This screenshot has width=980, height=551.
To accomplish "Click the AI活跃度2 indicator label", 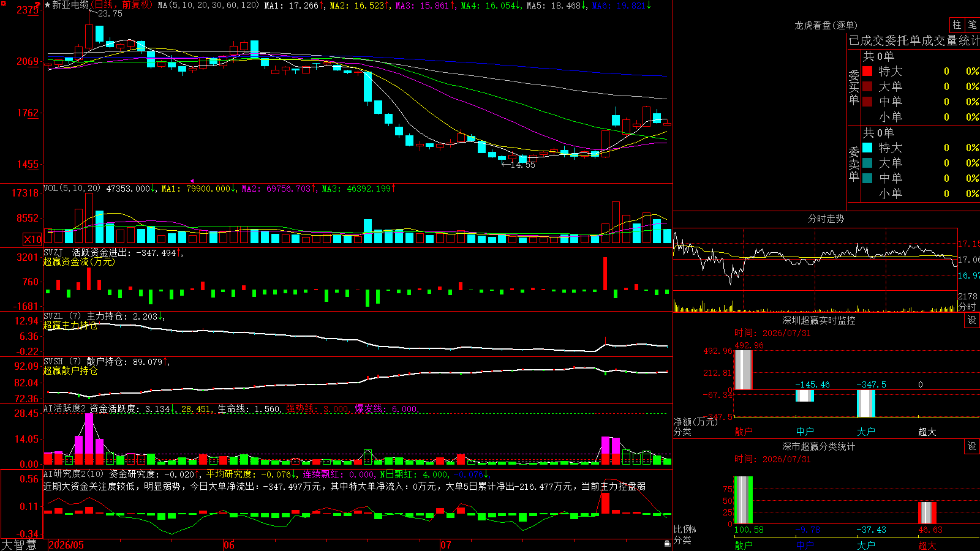I will click(x=65, y=408).
